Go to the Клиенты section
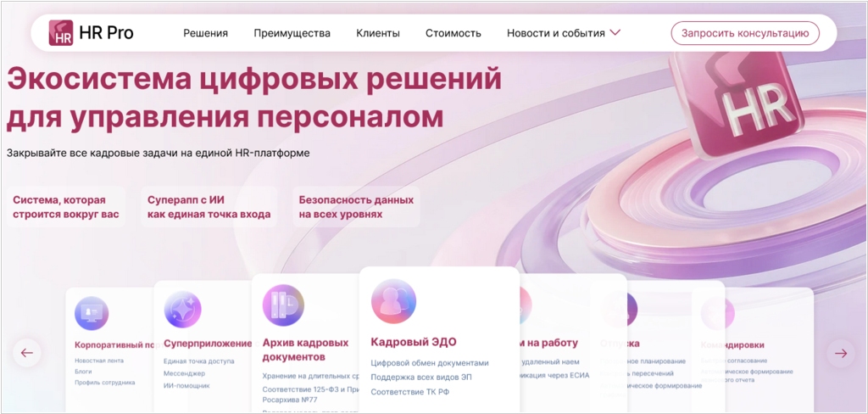This screenshot has height=414, width=868. (x=378, y=34)
